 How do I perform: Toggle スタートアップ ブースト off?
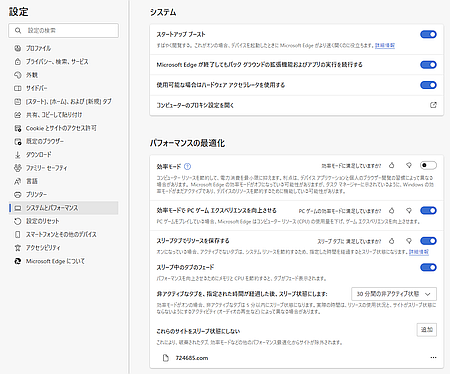point(428,34)
